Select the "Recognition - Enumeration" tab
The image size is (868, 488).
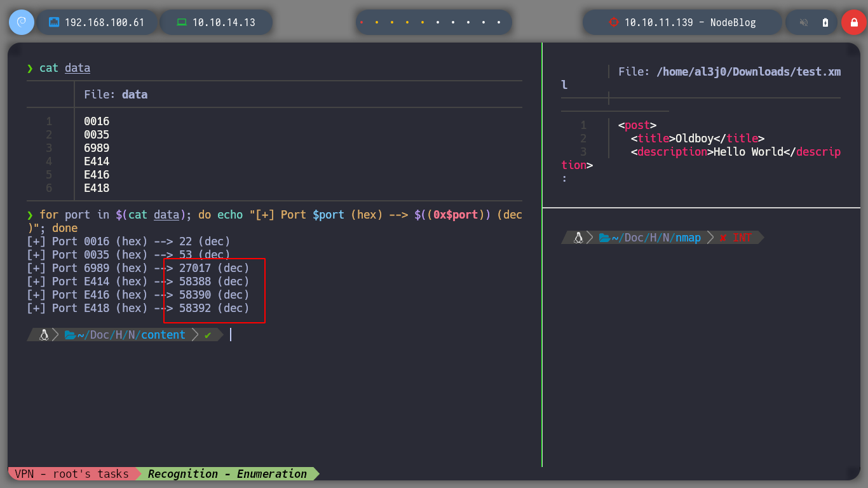(227, 474)
